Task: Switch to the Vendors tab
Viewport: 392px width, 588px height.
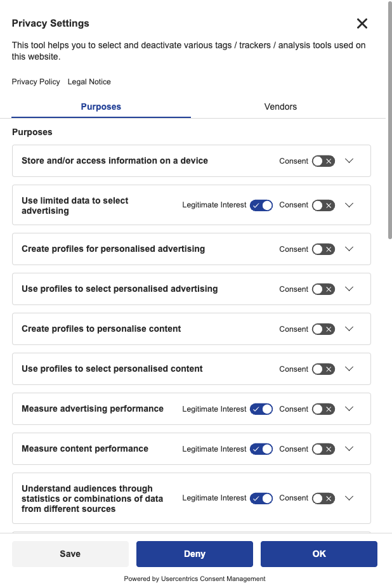Action: pyautogui.click(x=280, y=107)
